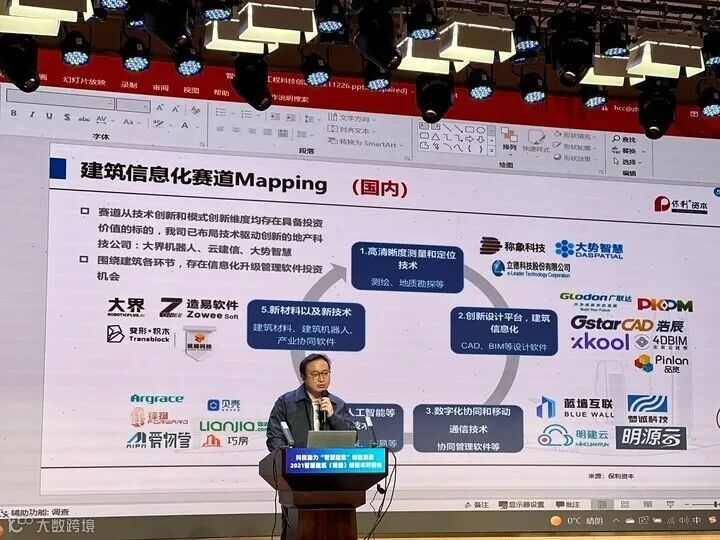Image resolution: width=720 pixels, height=540 pixels.
Task: Open 选择 Select dropdown
Action: tap(626, 162)
